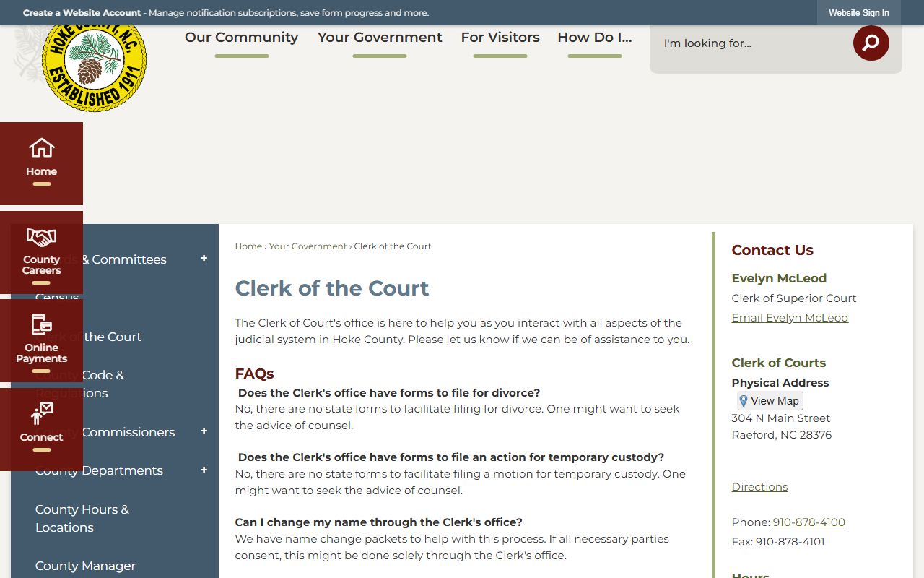Screen dimensions: 924x578
Task: Open the Connect tile
Action: 41,430
